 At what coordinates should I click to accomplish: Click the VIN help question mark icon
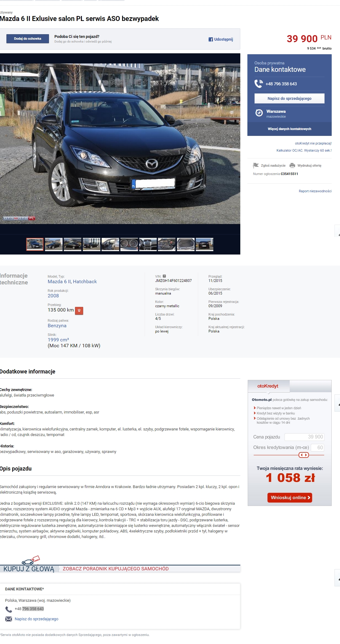[x=164, y=276]
